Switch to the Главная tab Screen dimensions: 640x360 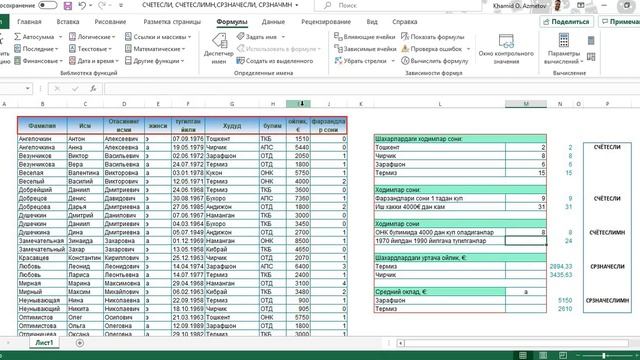[29, 22]
